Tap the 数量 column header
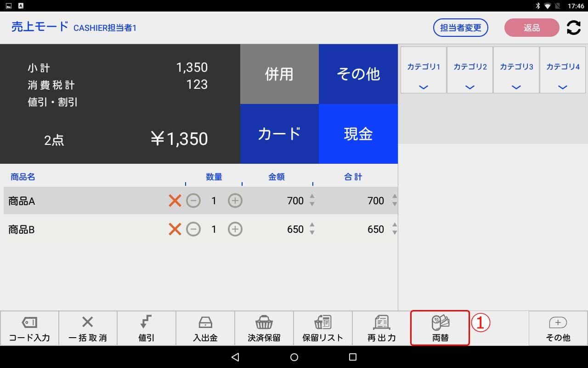This screenshot has width=588, height=368. point(214,177)
